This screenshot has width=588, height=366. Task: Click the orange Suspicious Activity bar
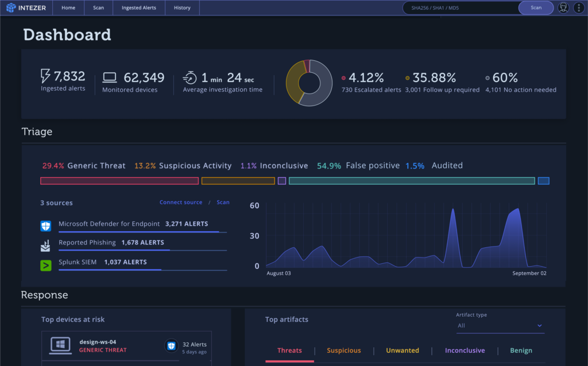(x=238, y=181)
